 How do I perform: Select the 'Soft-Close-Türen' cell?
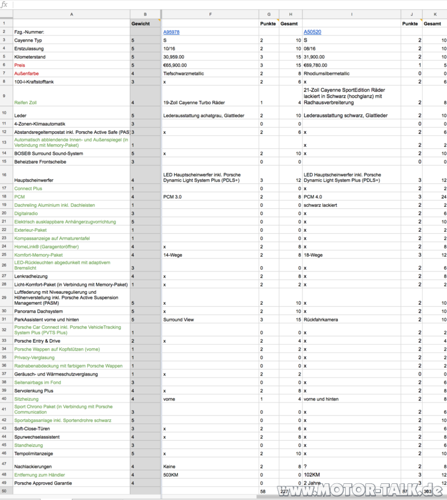coord(71,429)
